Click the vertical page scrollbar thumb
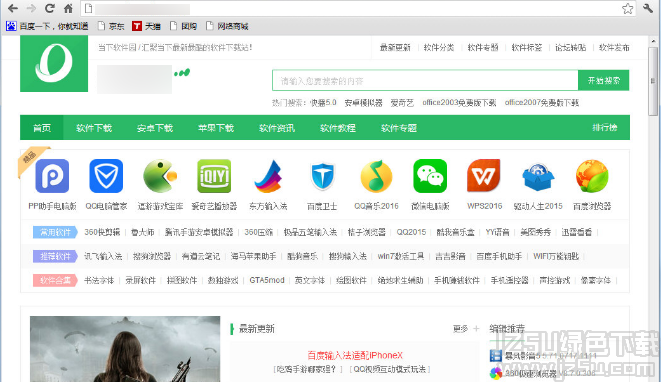The height and width of the screenshot is (382, 661). click(x=653, y=80)
